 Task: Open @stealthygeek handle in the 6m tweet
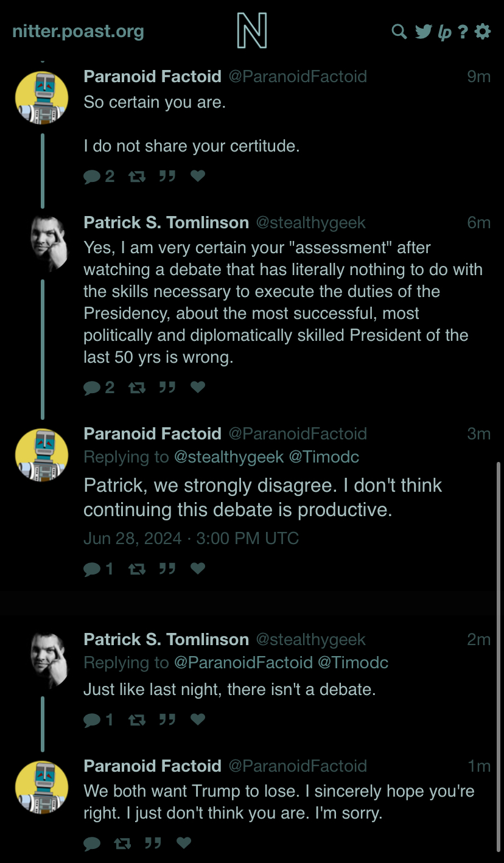[x=310, y=223]
